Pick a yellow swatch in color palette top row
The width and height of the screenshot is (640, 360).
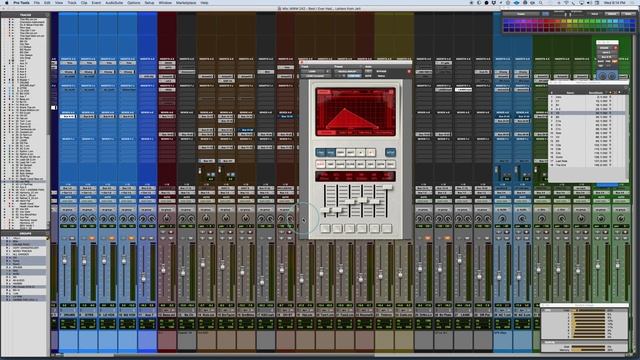(x=570, y=22)
